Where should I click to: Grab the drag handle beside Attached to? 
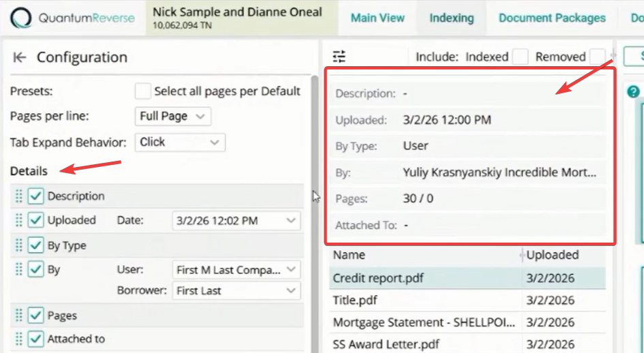tap(18, 339)
